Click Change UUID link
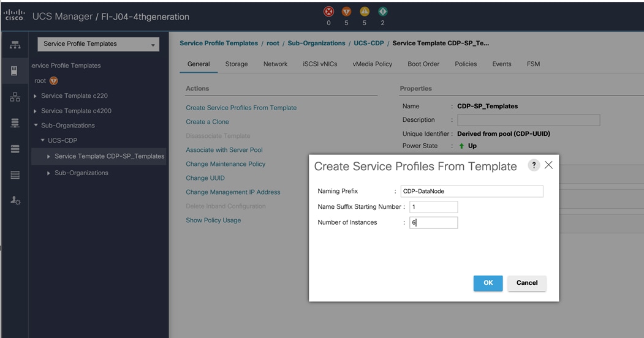This screenshot has height=338, width=644. (x=205, y=178)
